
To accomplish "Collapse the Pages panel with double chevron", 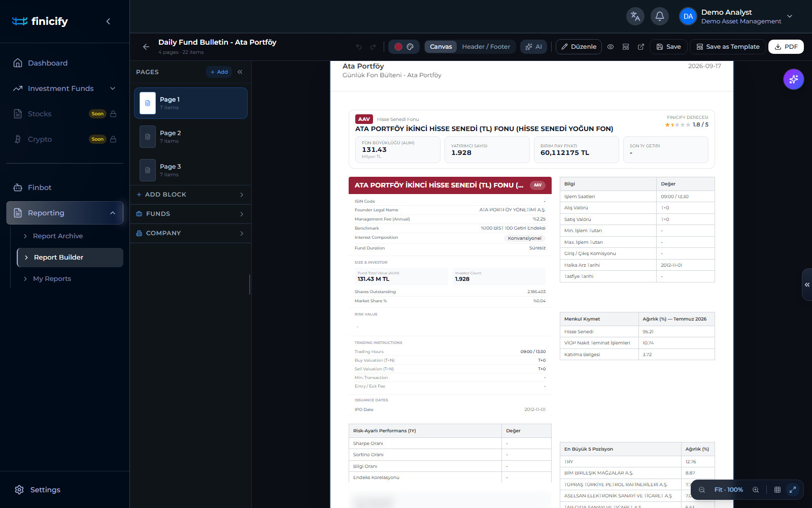I will (x=240, y=72).
